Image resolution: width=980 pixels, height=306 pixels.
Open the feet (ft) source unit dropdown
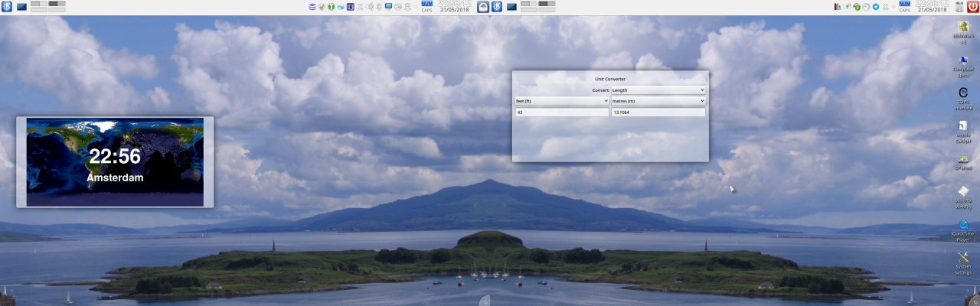click(x=562, y=101)
